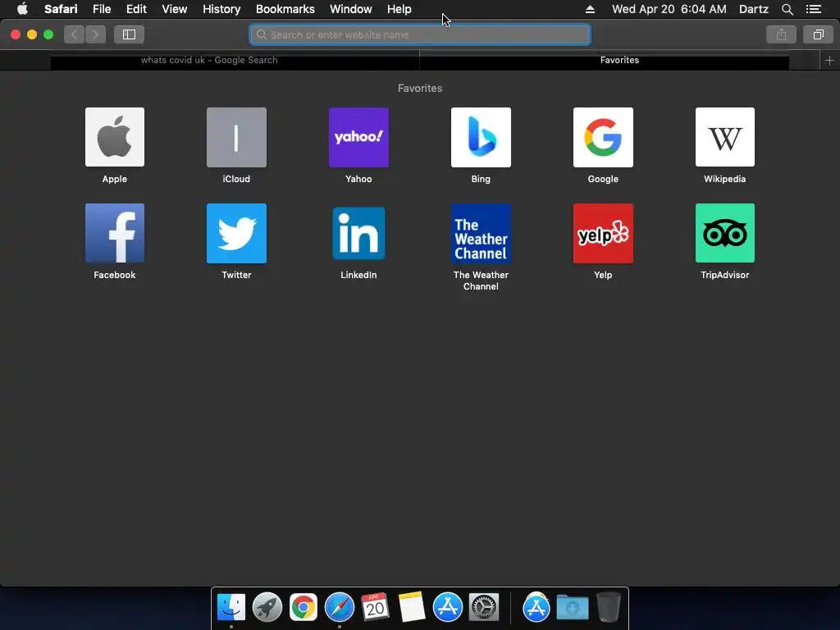This screenshot has width=840, height=630.
Task: Open System Preferences gear in the Dock
Action: click(x=484, y=608)
